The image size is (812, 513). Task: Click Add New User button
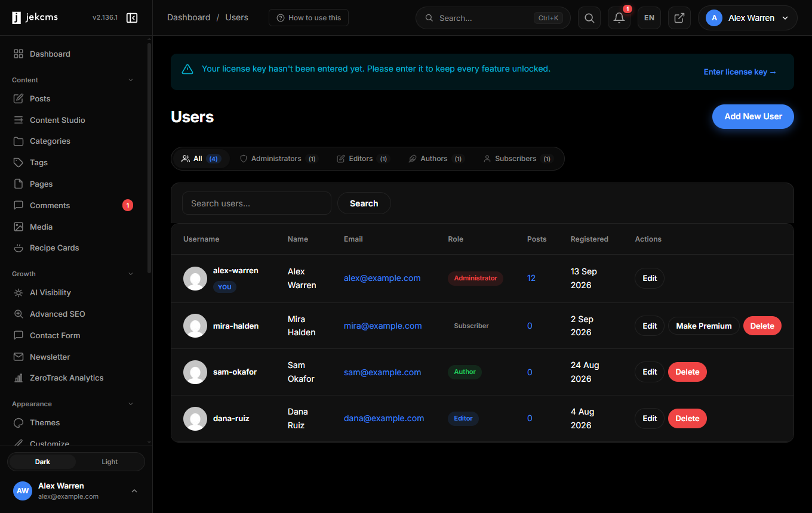tap(753, 117)
